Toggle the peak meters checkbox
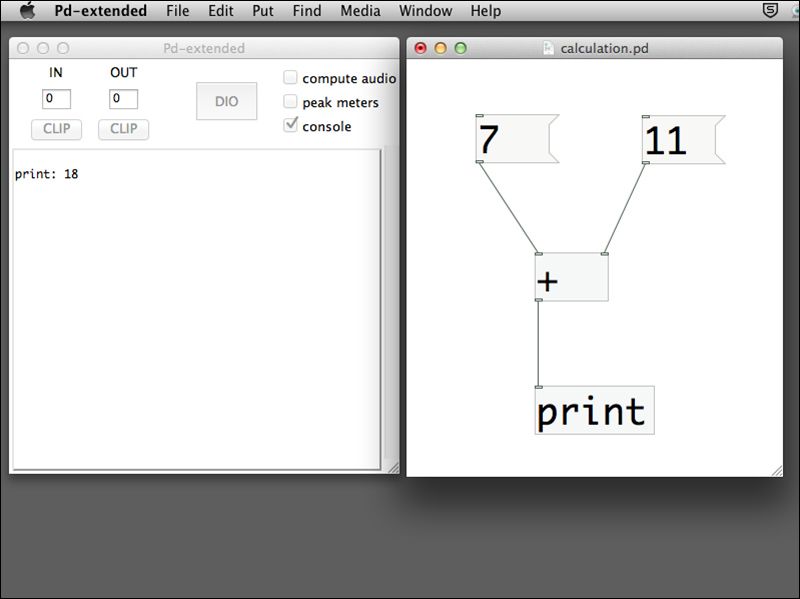The height and width of the screenshot is (599, 800). click(x=290, y=102)
